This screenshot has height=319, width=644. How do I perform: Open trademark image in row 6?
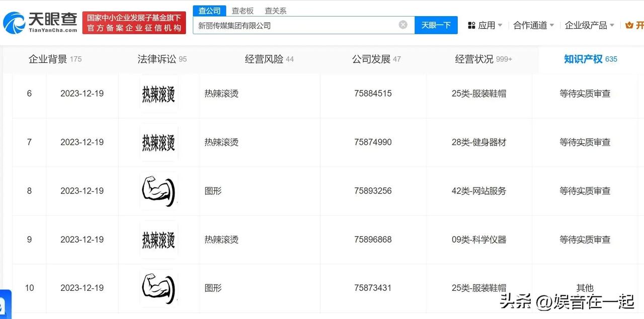pyautogui.click(x=158, y=93)
